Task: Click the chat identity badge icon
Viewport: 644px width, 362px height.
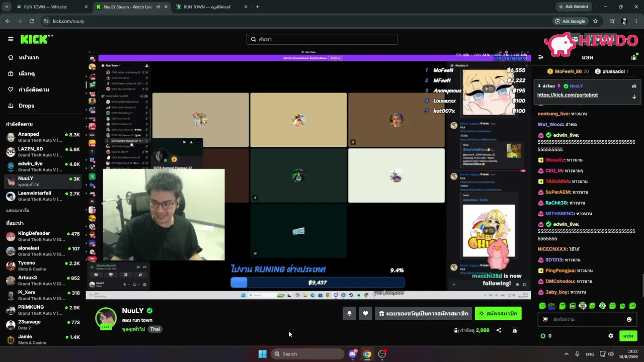Action: coord(545,319)
